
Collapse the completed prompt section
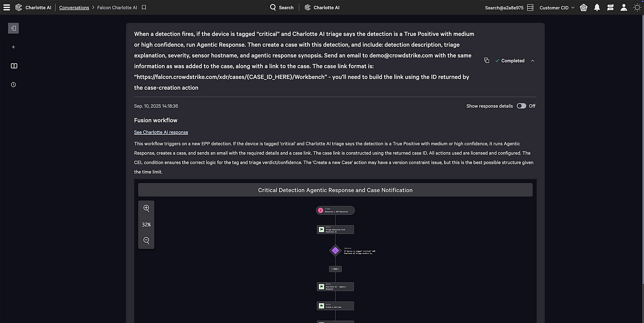click(532, 61)
